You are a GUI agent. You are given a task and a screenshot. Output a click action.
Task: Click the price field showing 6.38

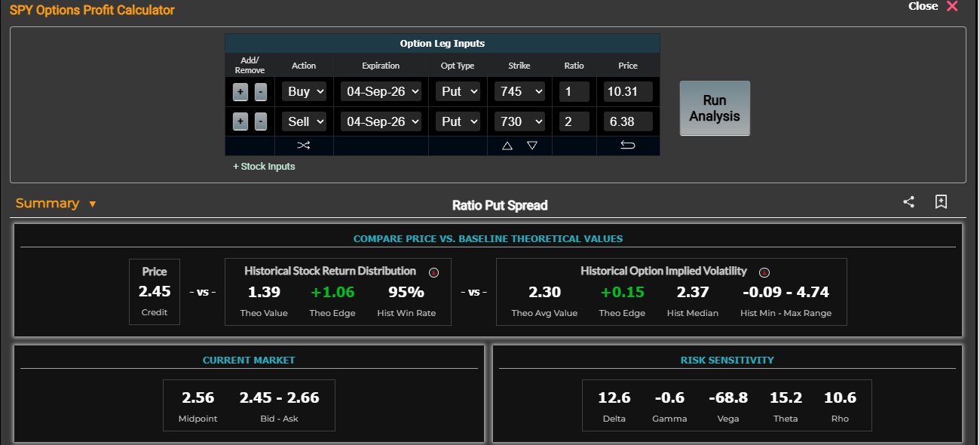pyautogui.click(x=628, y=121)
